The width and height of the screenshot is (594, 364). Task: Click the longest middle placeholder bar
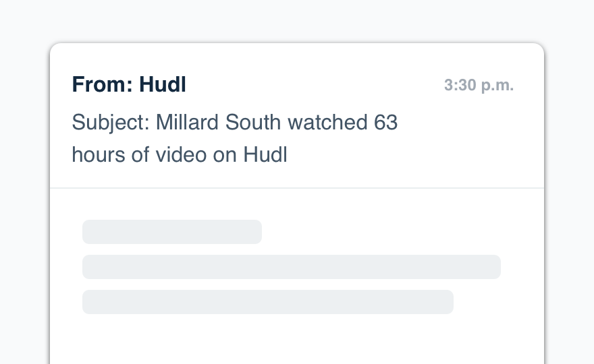click(291, 267)
